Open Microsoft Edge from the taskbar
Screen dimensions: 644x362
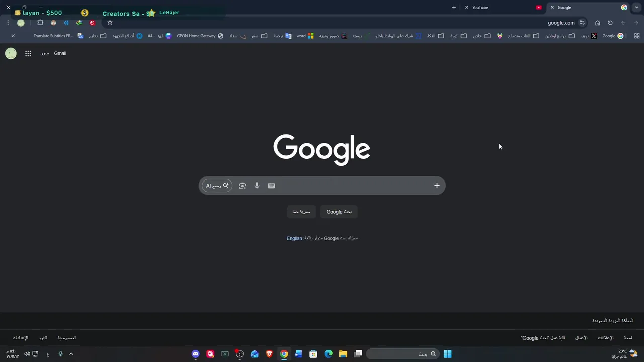(329, 354)
